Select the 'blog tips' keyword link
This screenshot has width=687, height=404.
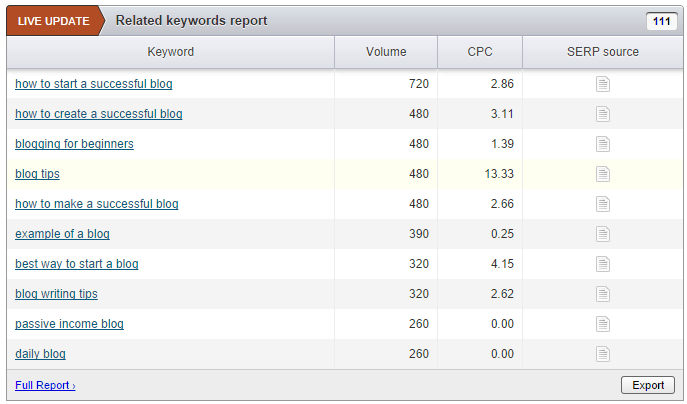[37, 174]
